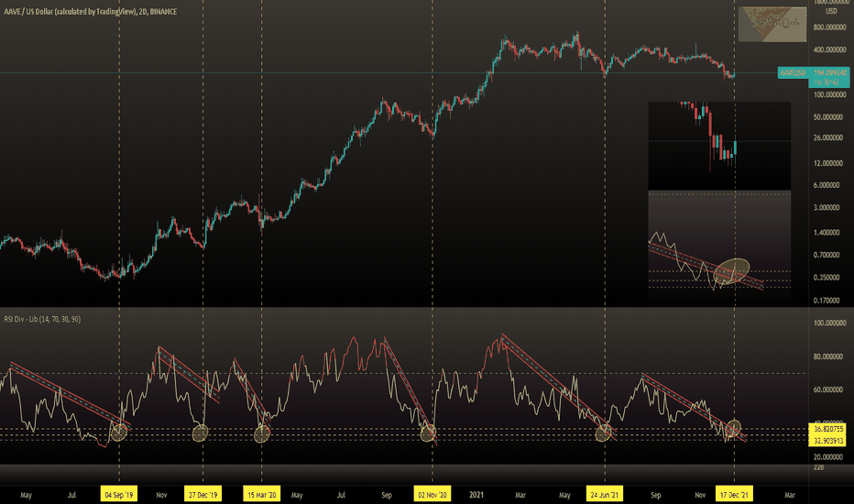The image size is (854, 504).
Task: Click the '20.000000' RSI axis value
Action: pos(827,457)
